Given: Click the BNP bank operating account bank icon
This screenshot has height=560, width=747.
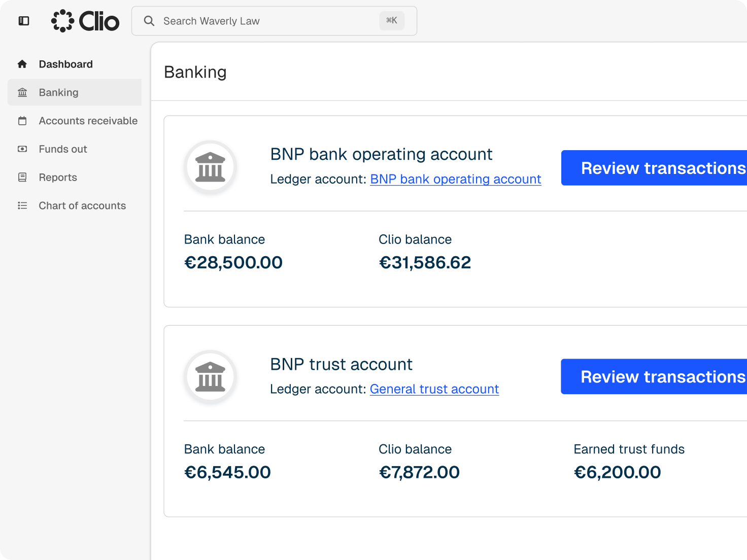Looking at the screenshot, I should coord(210,167).
